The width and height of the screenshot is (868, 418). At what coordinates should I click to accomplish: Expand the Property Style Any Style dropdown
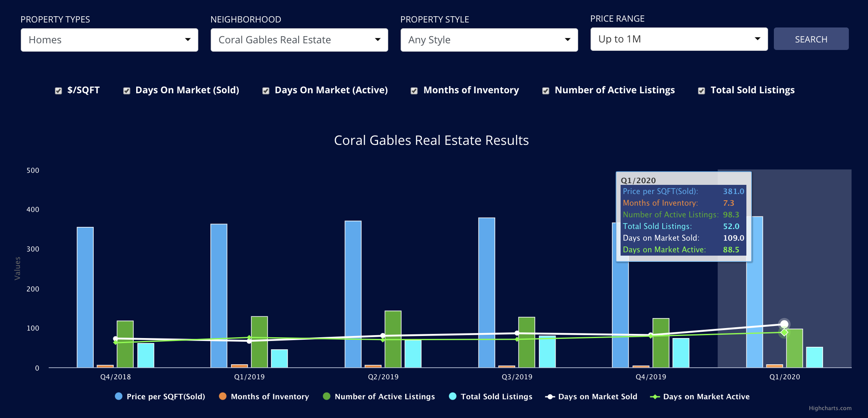pyautogui.click(x=489, y=40)
